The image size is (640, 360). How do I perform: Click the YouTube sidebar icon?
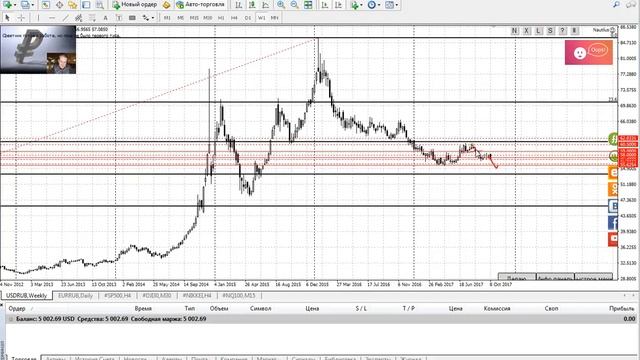click(613, 239)
